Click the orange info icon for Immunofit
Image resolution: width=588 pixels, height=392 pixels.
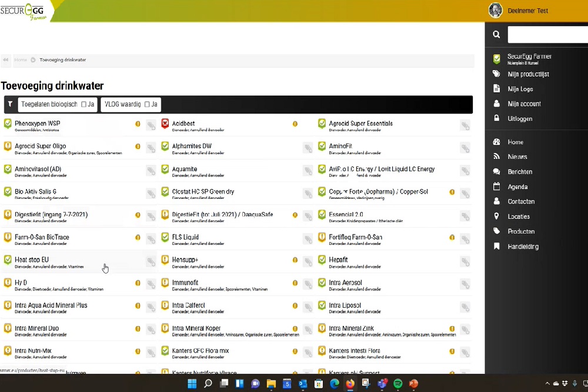pyautogui.click(x=295, y=283)
